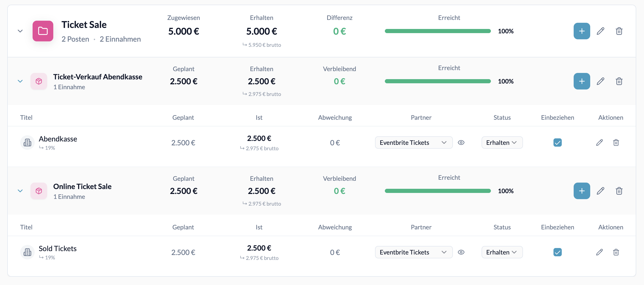Click the trash icon for Ticket-Verkauf Abendkasse
This screenshot has width=644, height=285.
[619, 81]
